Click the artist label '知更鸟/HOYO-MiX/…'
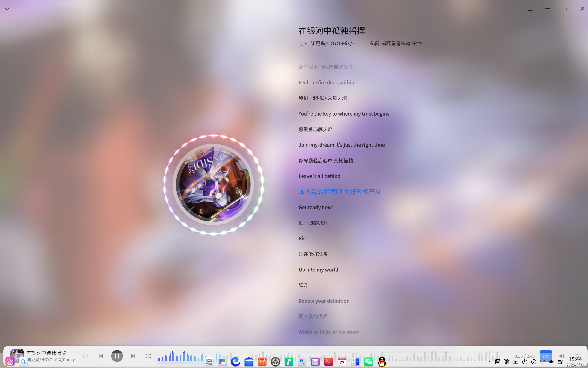 click(x=333, y=43)
